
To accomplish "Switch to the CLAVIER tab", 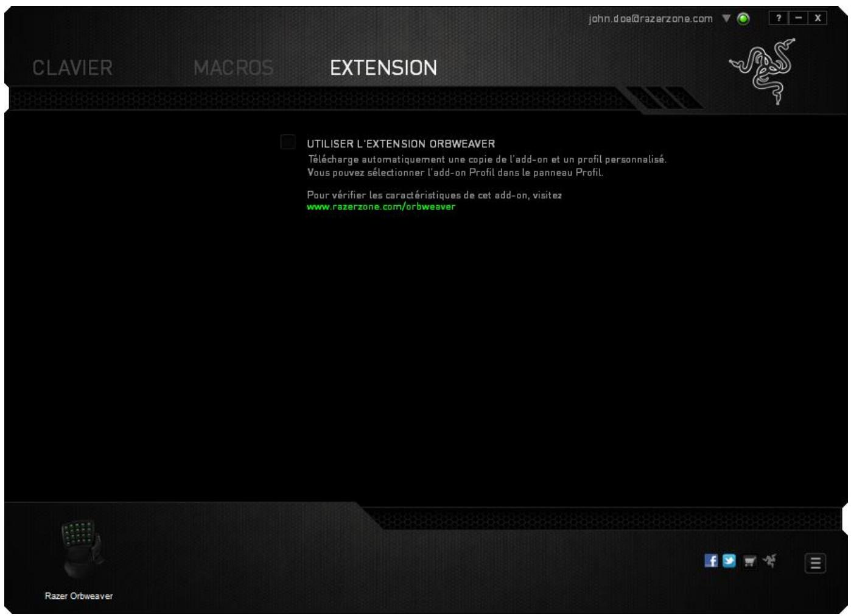I will tap(72, 68).
